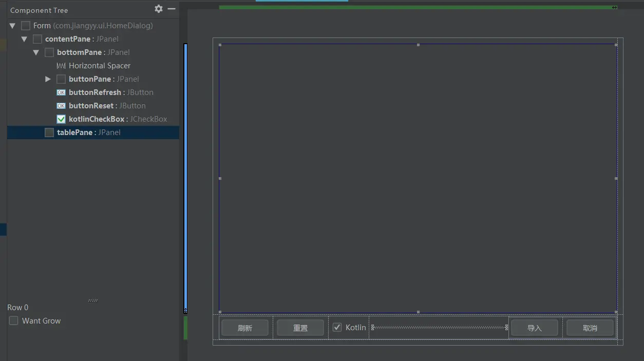
Task: Click tablePane's right-middle resize handle
Action: [616, 178]
